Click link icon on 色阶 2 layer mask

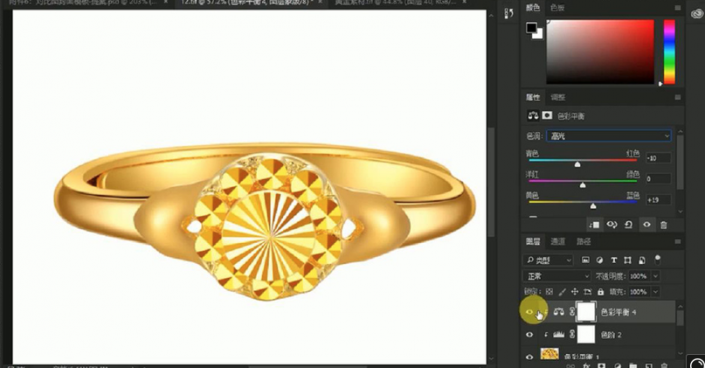pyautogui.click(x=572, y=334)
